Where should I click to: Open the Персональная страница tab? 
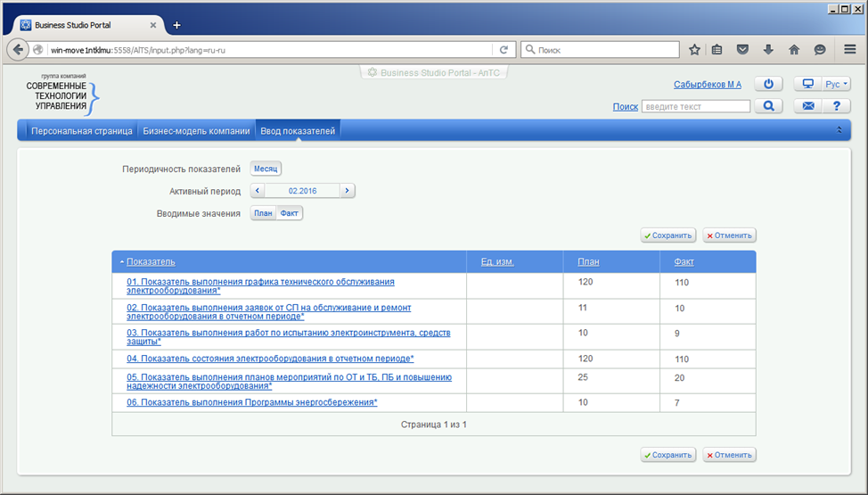[81, 131]
